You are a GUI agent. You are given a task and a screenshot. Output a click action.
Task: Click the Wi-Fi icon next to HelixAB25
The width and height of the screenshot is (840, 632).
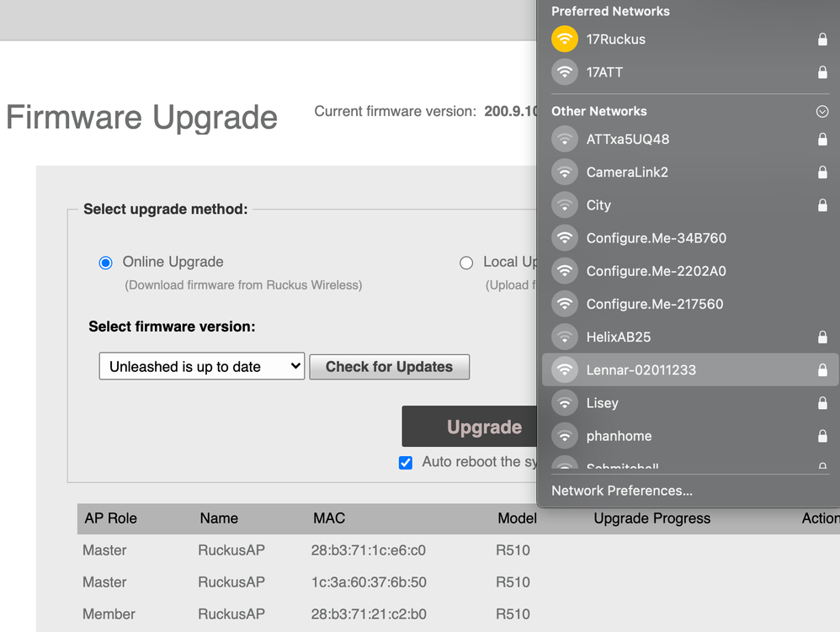[x=565, y=337]
